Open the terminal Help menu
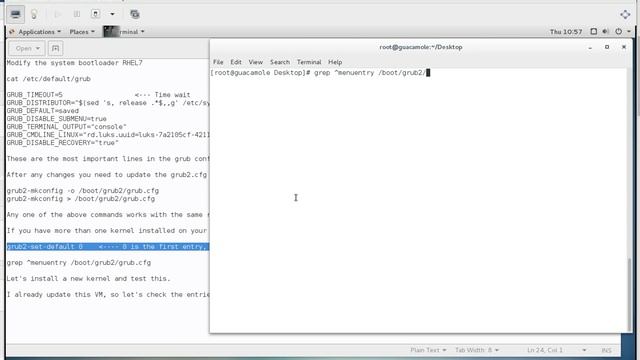 coord(335,62)
